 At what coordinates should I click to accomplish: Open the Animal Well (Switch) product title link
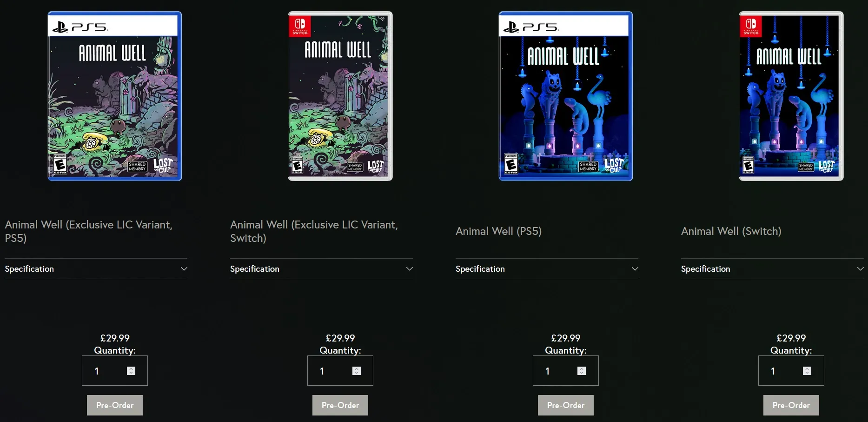731,231
